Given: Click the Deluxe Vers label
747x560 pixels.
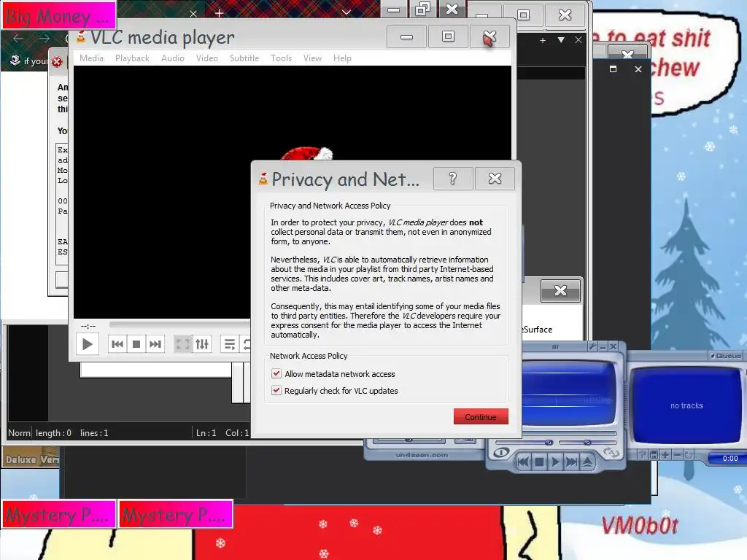Looking at the screenshot, I should pos(32,459).
